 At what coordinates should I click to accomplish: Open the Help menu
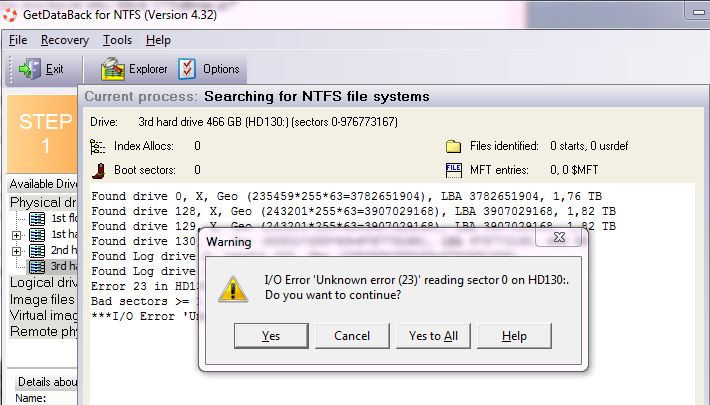158,40
